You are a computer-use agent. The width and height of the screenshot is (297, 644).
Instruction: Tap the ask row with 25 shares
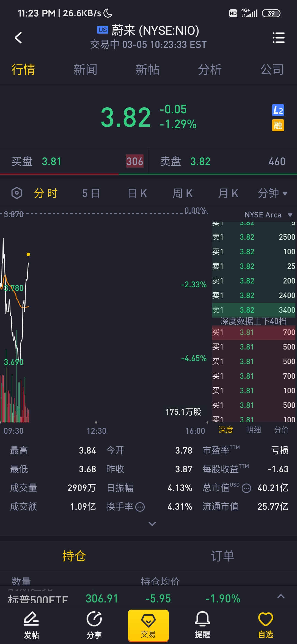pyautogui.click(x=254, y=266)
